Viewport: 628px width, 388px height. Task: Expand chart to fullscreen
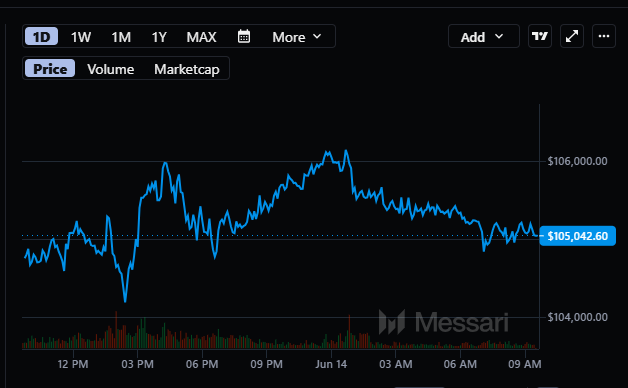(x=572, y=36)
